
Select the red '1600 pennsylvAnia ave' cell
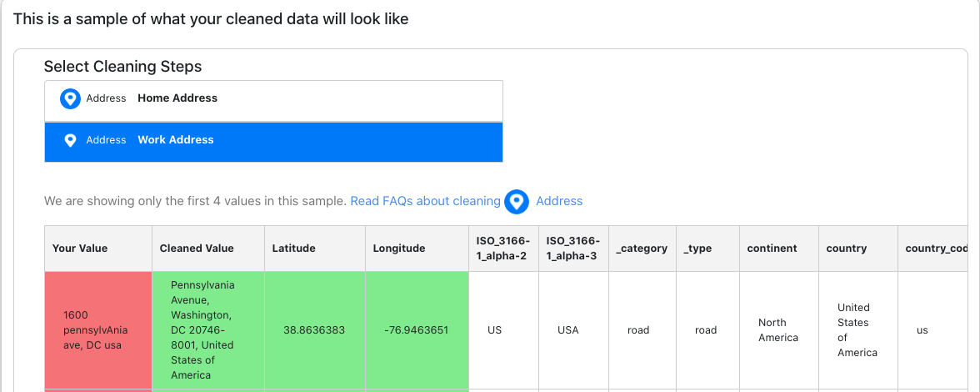click(98, 330)
